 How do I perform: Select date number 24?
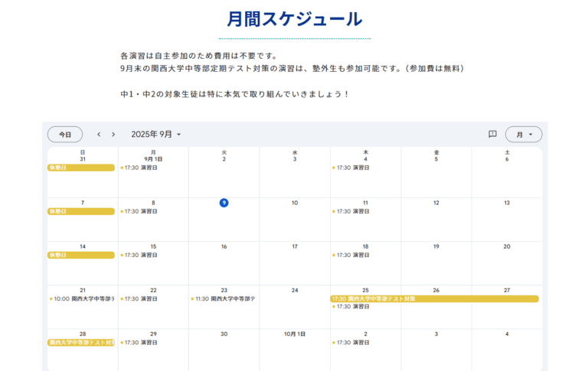tap(295, 291)
